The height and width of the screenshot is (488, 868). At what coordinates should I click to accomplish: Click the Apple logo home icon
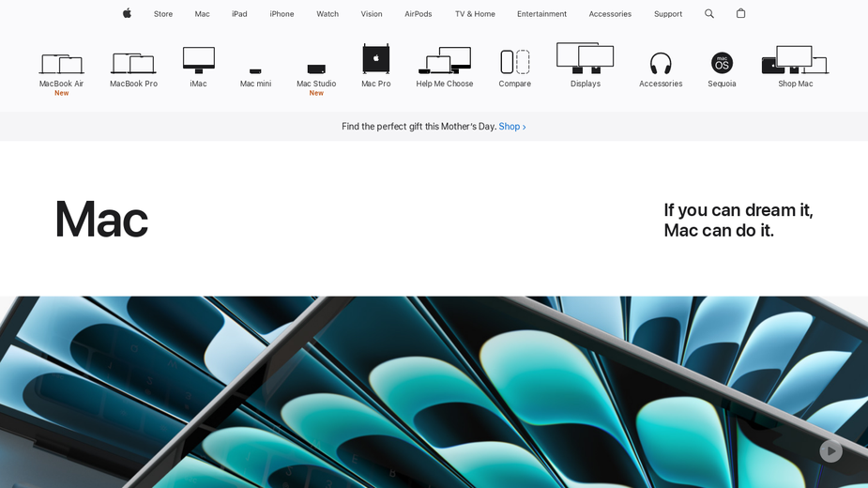point(127,13)
